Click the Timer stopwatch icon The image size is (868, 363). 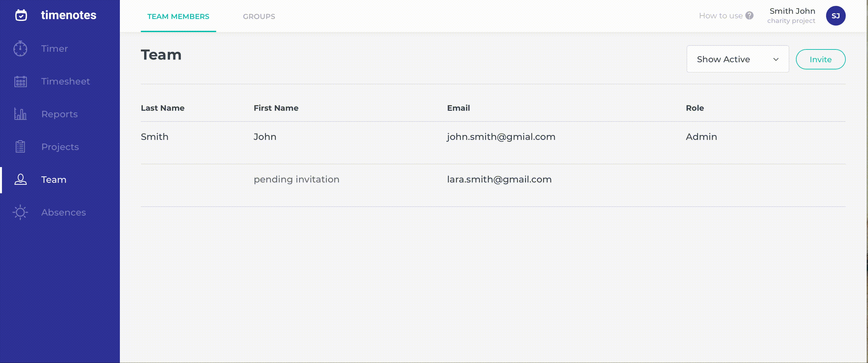coord(20,48)
